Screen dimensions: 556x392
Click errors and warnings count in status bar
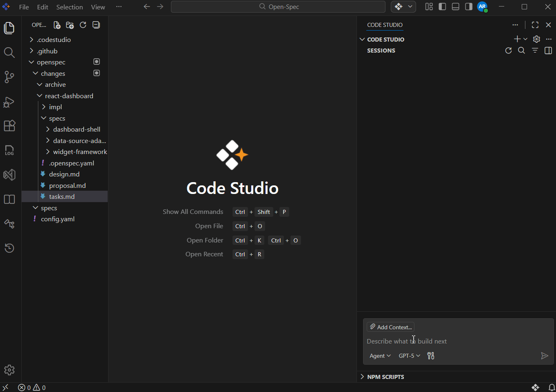pos(32,388)
